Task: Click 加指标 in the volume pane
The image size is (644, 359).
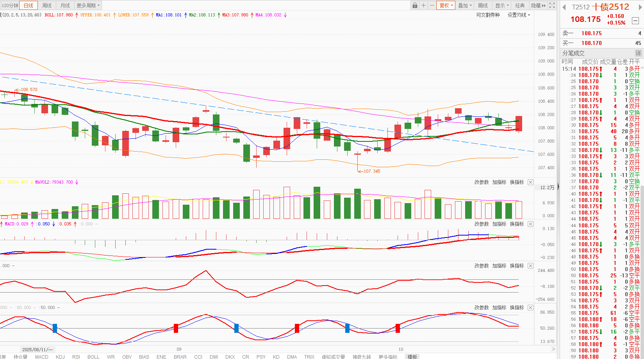Action: click(499, 182)
